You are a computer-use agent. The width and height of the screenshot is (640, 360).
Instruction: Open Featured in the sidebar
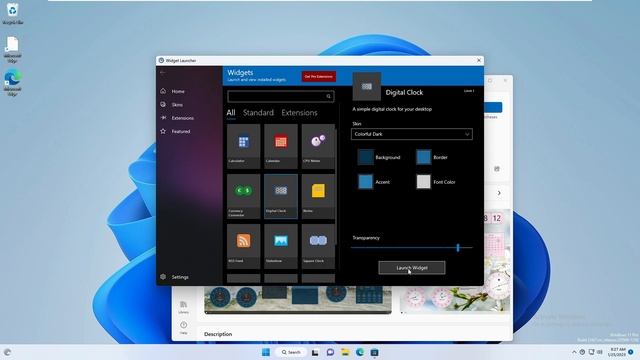coord(181,131)
